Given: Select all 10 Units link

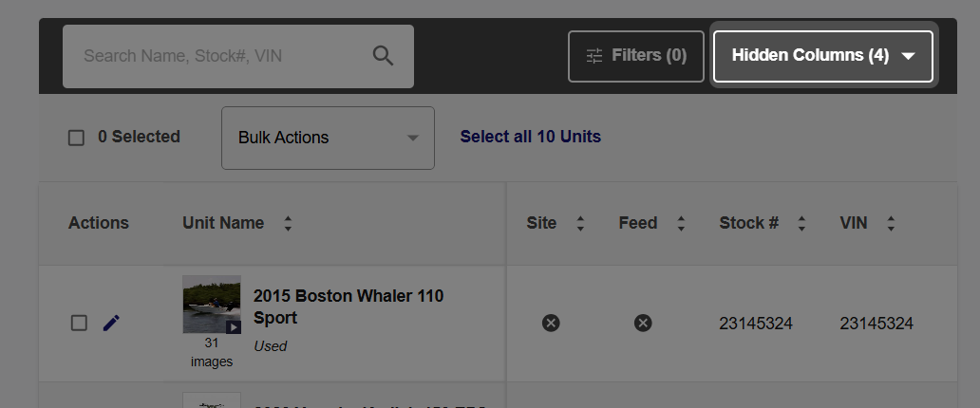Looking at the screenshot, I should [x=531, y=137].
